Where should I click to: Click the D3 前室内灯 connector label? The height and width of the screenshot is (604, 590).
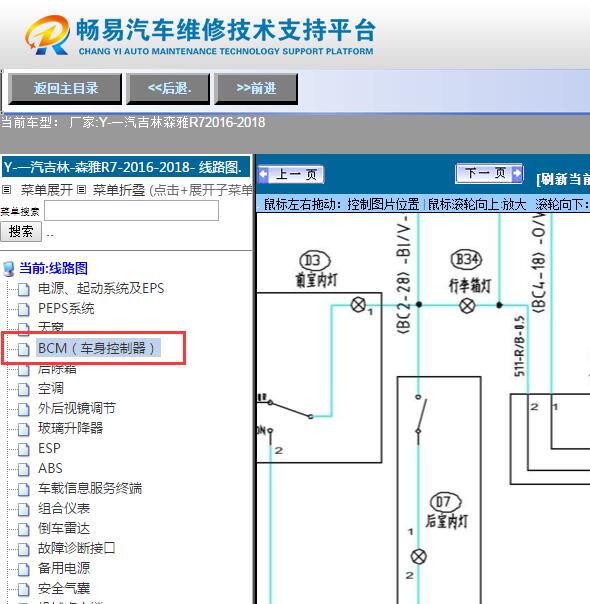(x=316, y=270)
